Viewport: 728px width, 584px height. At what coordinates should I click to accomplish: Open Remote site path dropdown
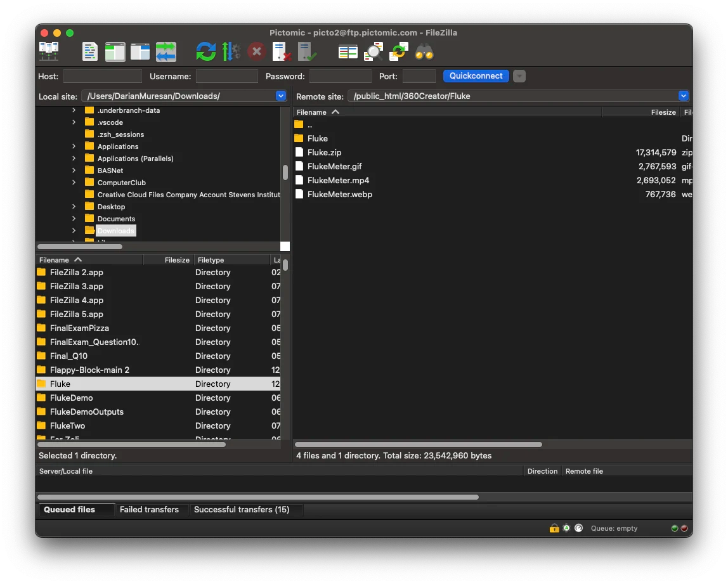point(683,96)
